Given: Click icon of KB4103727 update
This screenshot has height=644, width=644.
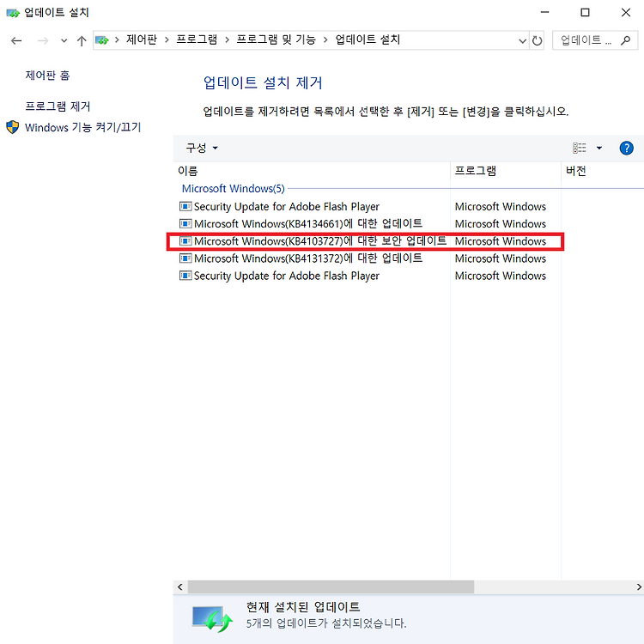Looking at the screenshot, I should (185, 240).
